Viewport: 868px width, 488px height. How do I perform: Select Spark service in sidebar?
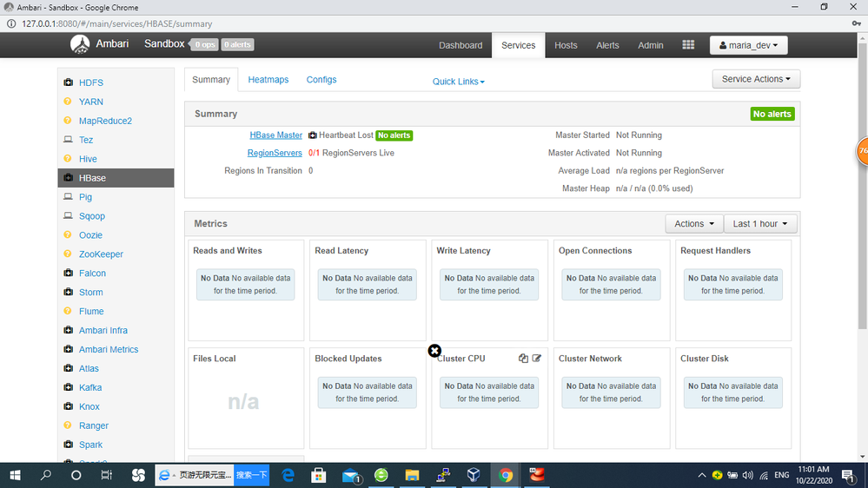tap(90, 445)
